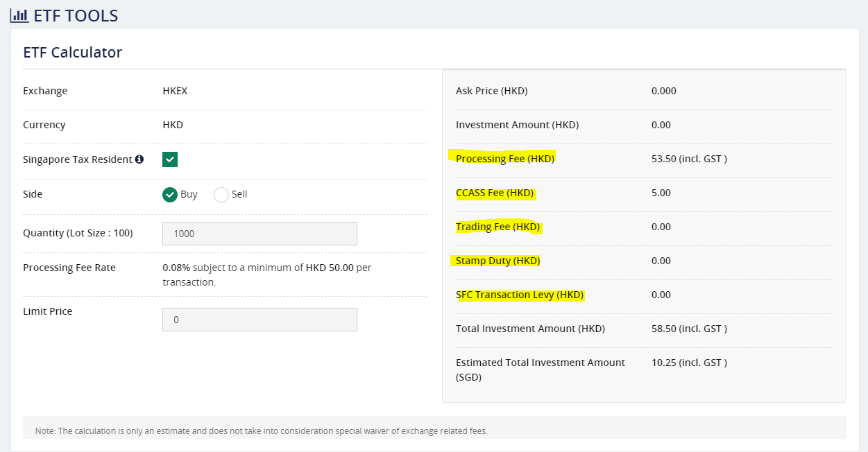Click the highlighted CCASS Fee (HKD) label
Screen dimensions: 868x452
coord(495,193)
